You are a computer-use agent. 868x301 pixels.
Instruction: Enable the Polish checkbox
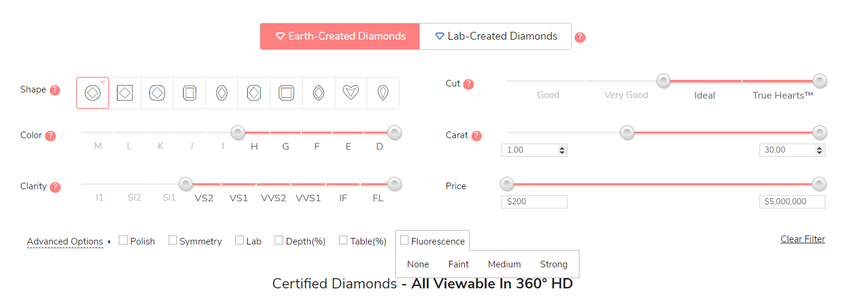[123, 240]
